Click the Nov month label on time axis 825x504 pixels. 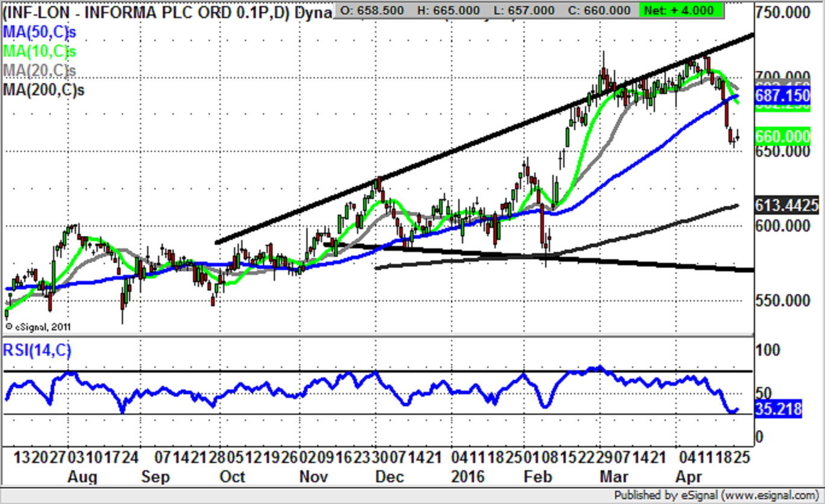point(313,477)
